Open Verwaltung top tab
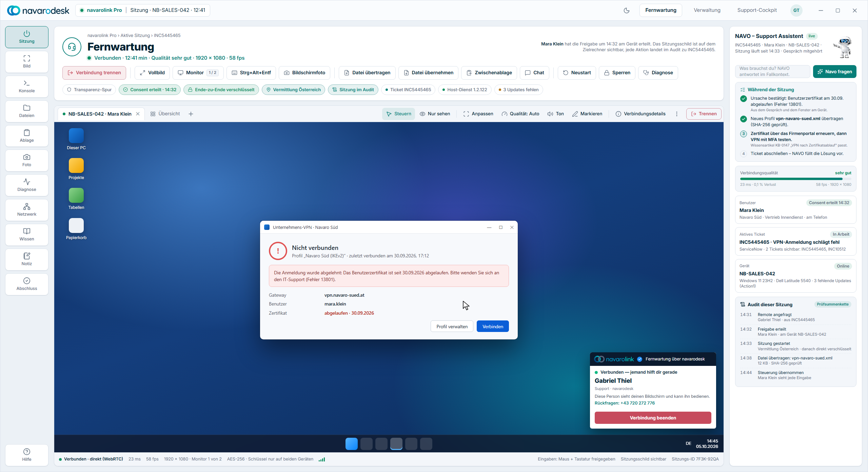868x472 pixels. point(707,10)
